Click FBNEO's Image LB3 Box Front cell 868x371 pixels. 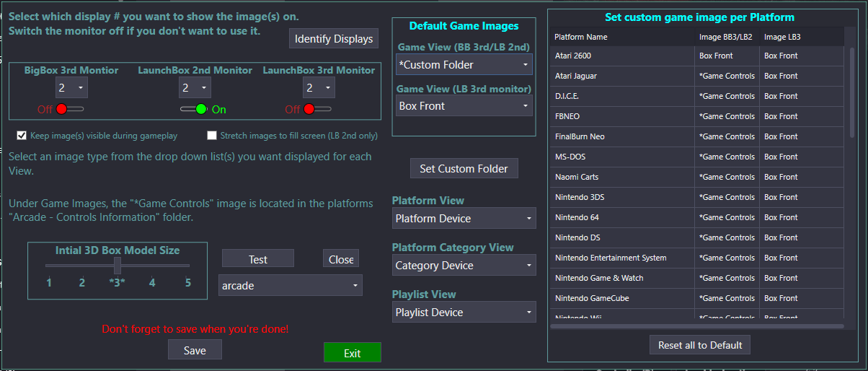(802, 116)
